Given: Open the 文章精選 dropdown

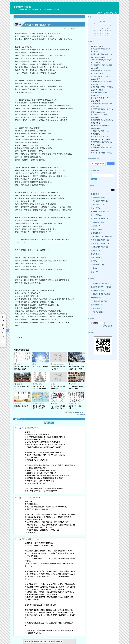Looking at the screenshot, I should coord(98,323).
